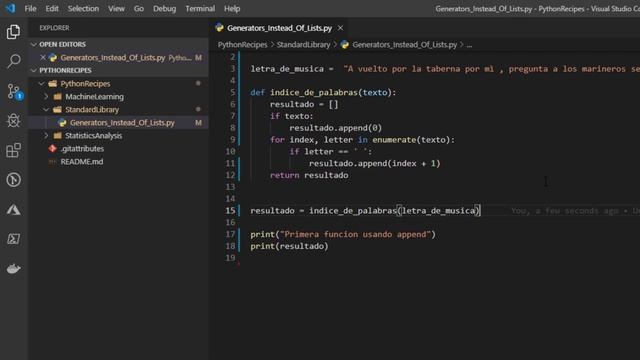Select the Generators_Instead_Of_Lists.py editor tab
This screenshot has height=360, width=640.
point(279,28)
